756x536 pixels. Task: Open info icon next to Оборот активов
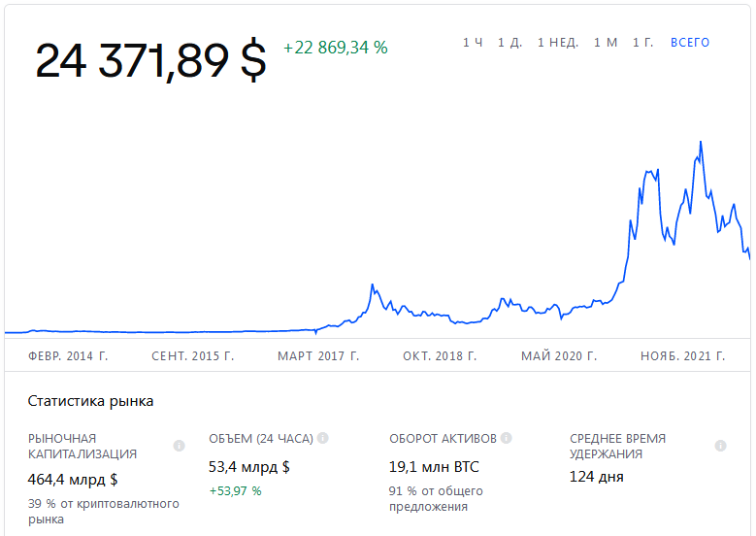(x=507, y=438)
